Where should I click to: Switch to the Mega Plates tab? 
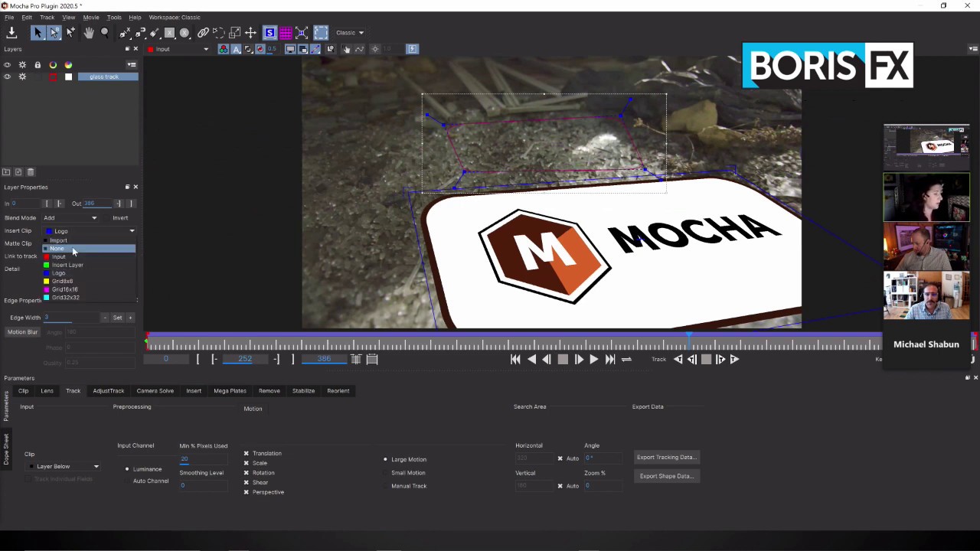click(x=230, y=391)
